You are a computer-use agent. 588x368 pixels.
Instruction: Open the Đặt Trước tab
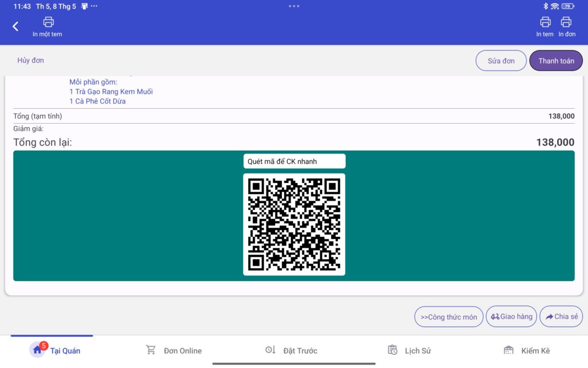pyautogui.click(x=291, y=350)
